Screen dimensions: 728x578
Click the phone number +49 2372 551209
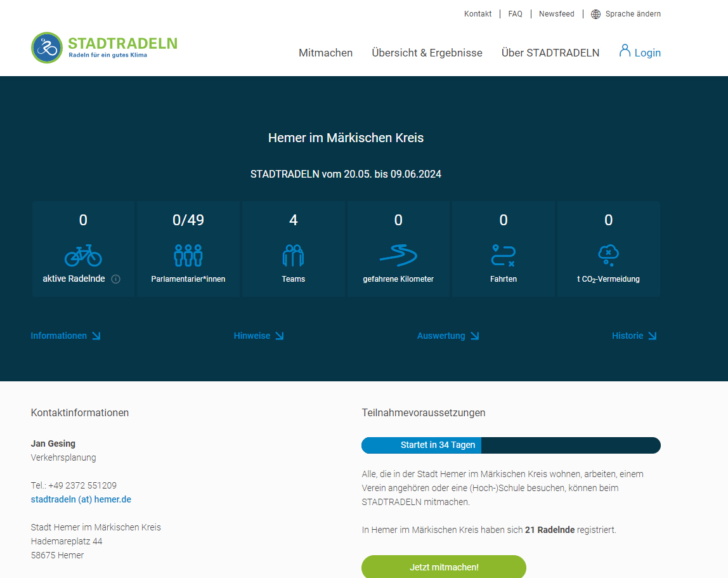click(x=82, y=485)
